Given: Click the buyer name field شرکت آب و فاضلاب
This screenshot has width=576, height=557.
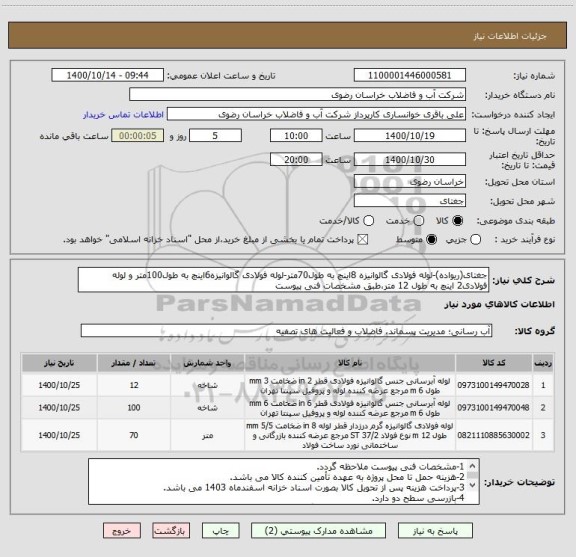Looking at the screenshot, I should pyautogui.click(x=298, y=95).
